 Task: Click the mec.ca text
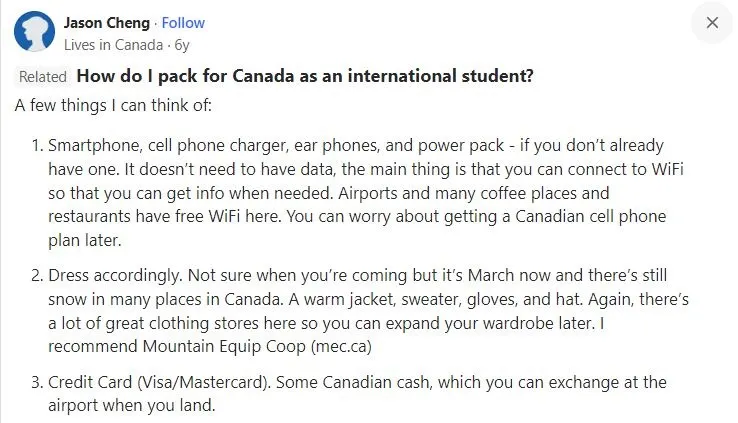(x=341, y=347)
